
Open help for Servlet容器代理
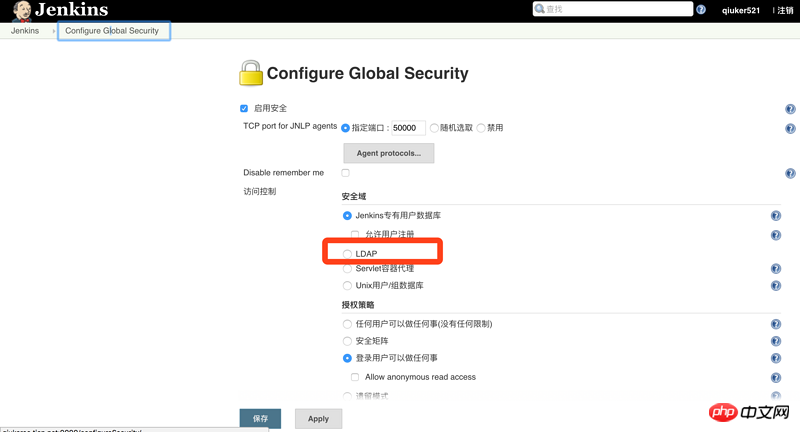(x=776, y=269)
